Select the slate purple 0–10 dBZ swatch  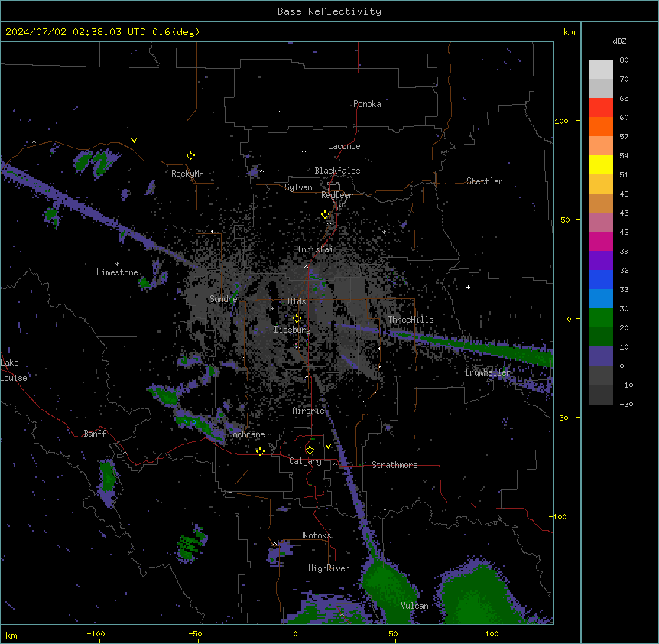click(601, 356)
